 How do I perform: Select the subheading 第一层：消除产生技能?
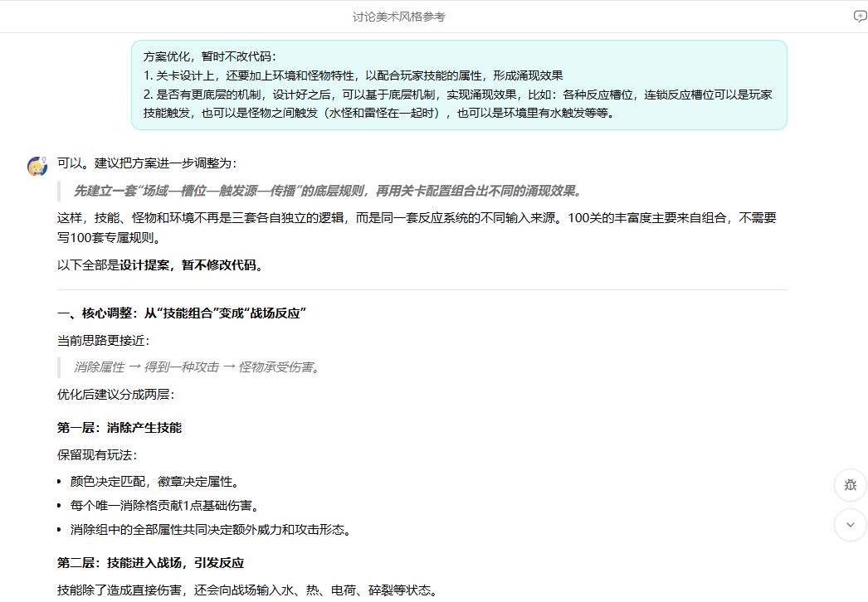(x=119, y=428)
